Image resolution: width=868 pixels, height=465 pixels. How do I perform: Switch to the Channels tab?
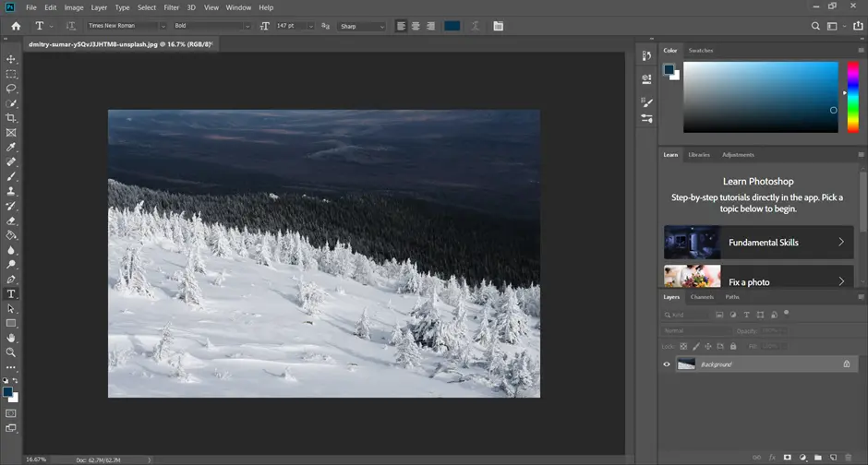(702, 297)
